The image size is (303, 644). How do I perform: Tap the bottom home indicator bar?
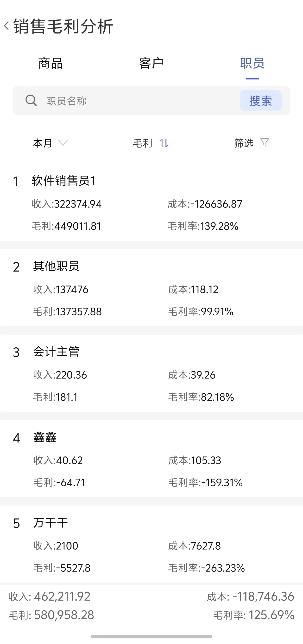[x=151, y=636]
